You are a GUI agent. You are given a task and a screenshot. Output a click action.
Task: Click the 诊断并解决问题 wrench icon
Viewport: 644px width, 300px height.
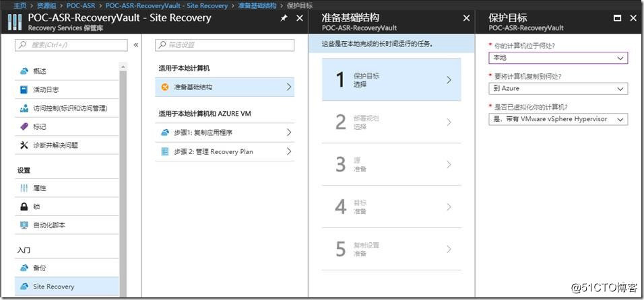click(x=24, y=145)
